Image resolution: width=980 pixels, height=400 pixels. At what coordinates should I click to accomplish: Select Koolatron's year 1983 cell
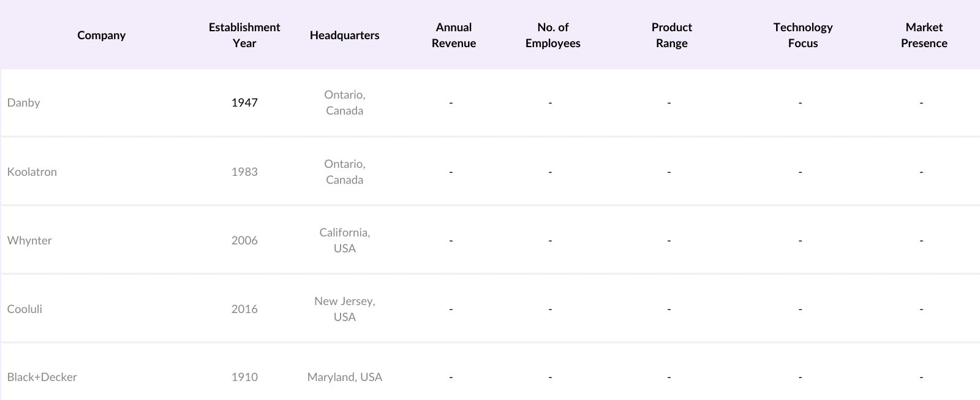[244, 172]
